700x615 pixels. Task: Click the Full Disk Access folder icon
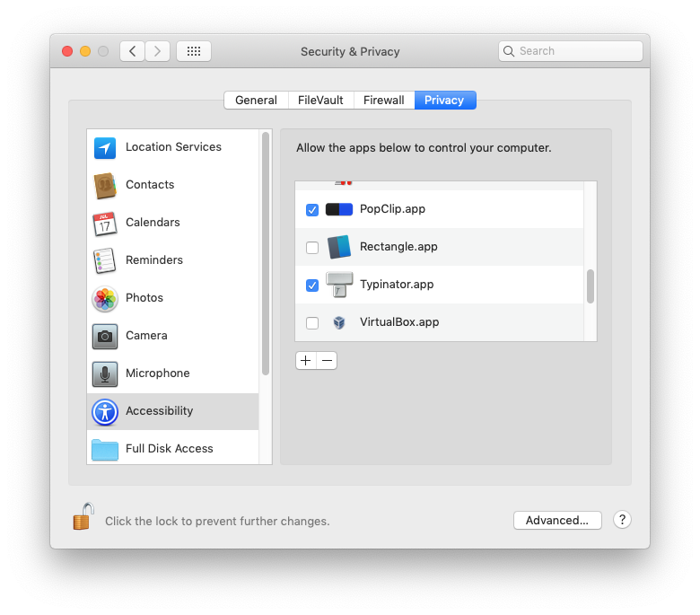(105, 449)
